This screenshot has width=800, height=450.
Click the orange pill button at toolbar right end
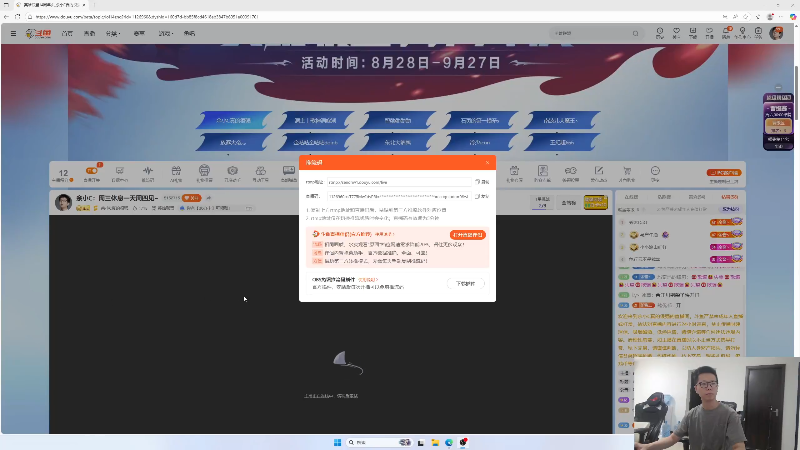[x=723, y=172]
